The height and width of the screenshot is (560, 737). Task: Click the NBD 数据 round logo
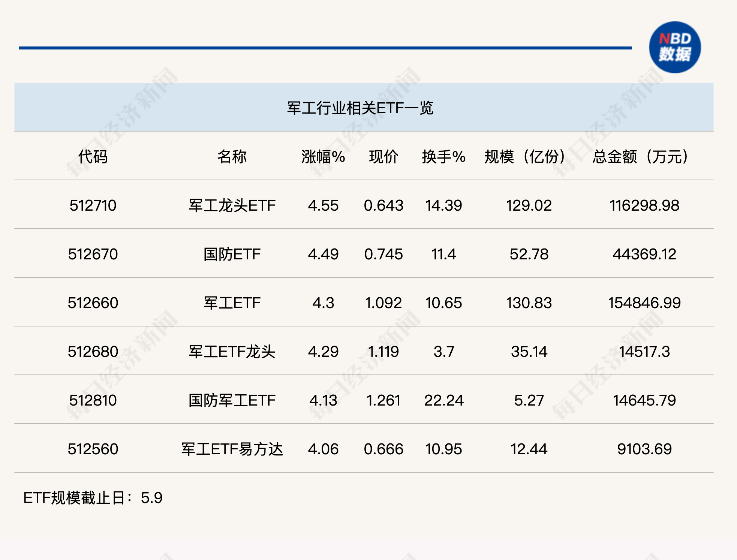tap(675, 47)
